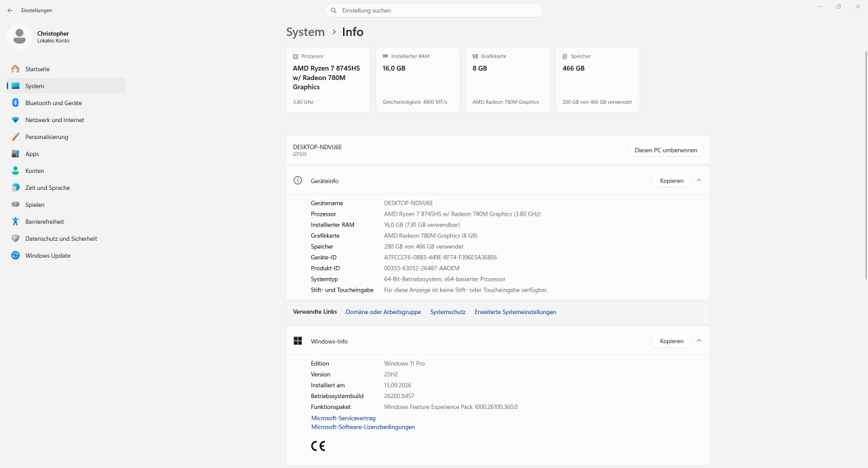Click the Betriebssystembuild value 26200.9457

399,396
